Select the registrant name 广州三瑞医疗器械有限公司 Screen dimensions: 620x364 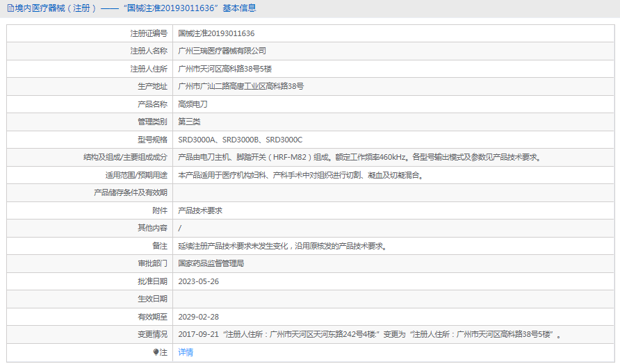pos(222,51)
